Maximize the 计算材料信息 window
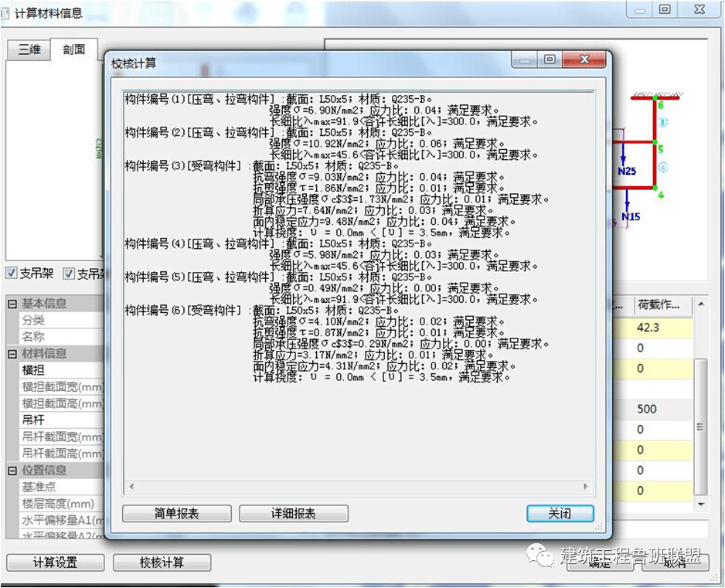Viewport: 725px width, 588px height. coord(664,9)
